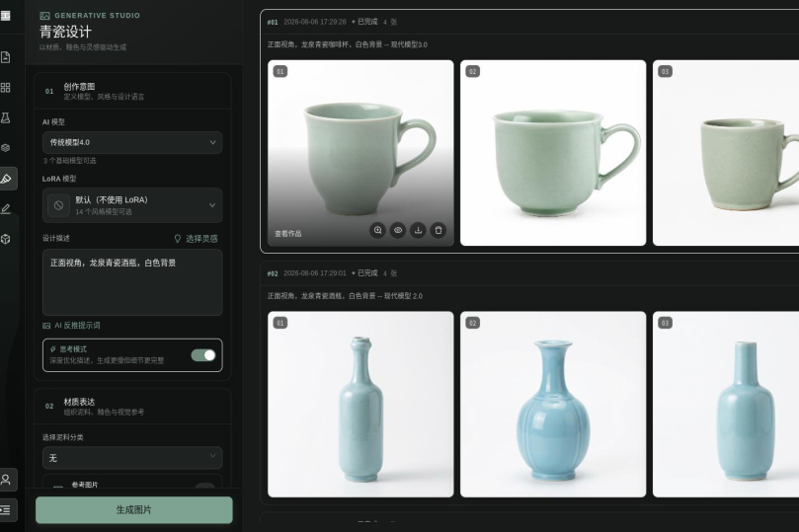Click the lightbulb 选择灵感 link
The height and width of the screenshot is (532, 799).
tap(197, 239)
